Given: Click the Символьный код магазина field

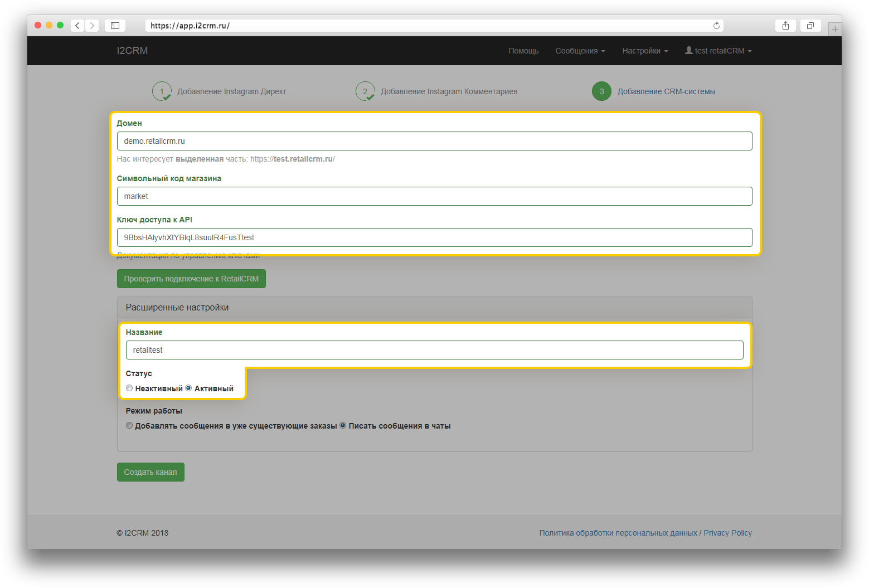Looking at the screenshot, I should pyautogui.click(x=434, y=196).
